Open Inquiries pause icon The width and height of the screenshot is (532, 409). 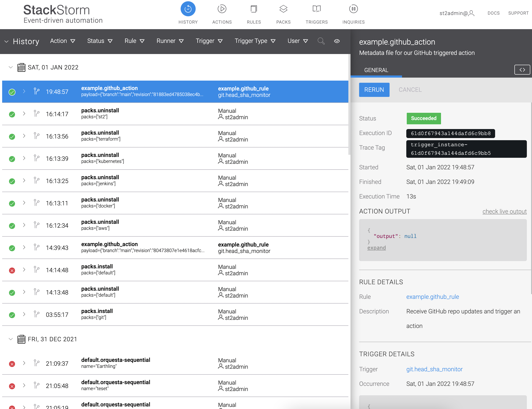click(353, 9)
